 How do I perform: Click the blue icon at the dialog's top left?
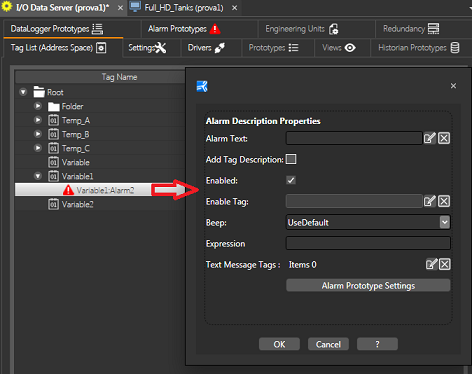click(202, 86)
